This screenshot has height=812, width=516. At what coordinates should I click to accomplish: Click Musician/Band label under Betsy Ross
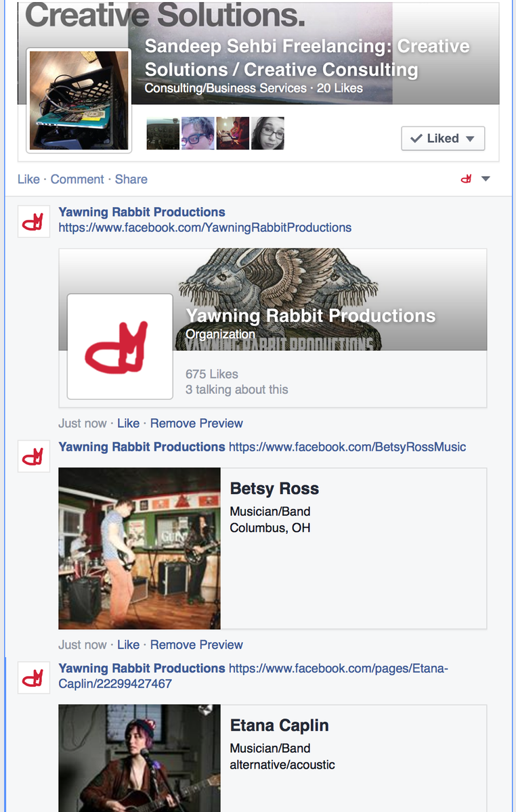pos(270,512)
